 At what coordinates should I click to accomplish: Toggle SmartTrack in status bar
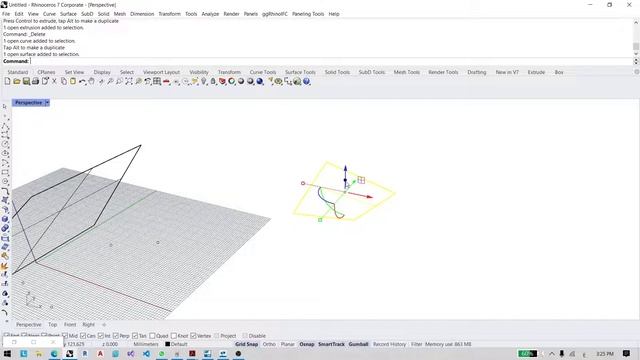click(x=331, y=344)
